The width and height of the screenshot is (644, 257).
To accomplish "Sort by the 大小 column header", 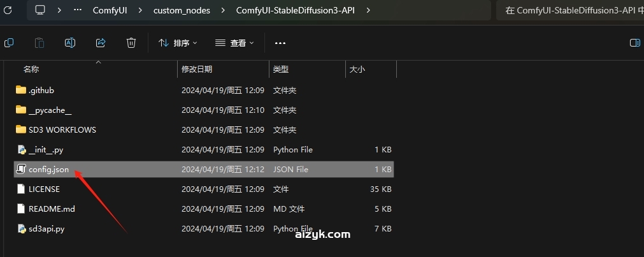I will click(357, 70).
